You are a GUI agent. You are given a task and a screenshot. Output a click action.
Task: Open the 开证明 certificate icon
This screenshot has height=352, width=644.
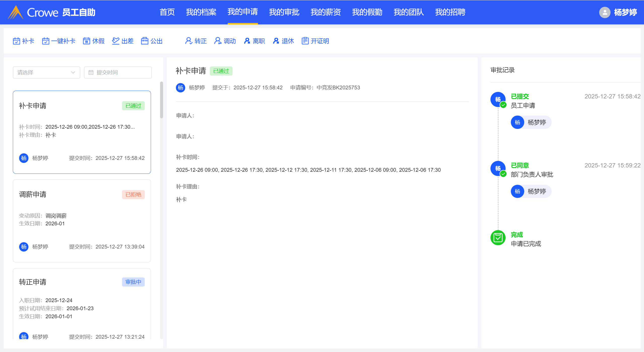tap(305, 41)
